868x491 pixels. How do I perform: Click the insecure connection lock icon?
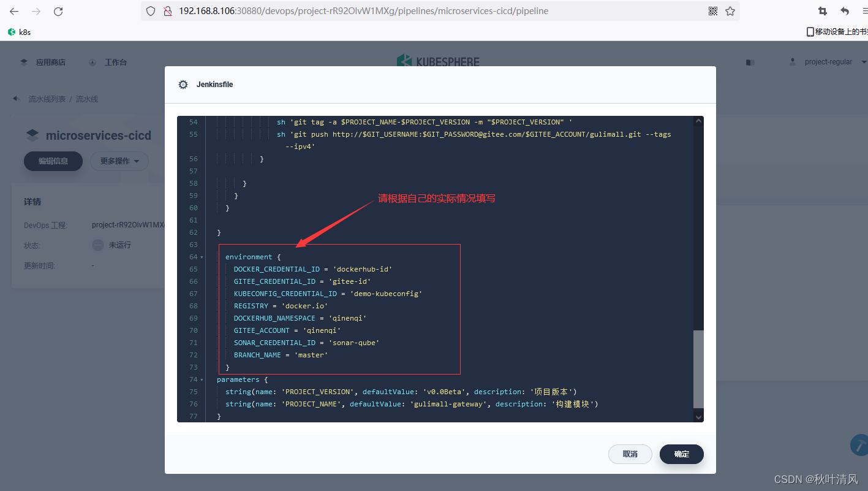click(x=167, y=11)
